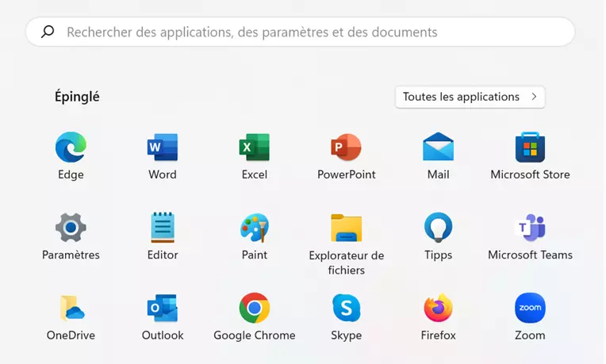Open the Excel app icon
Screen dimensions: 606x364
pyautogui.click(x=255, y=148)
